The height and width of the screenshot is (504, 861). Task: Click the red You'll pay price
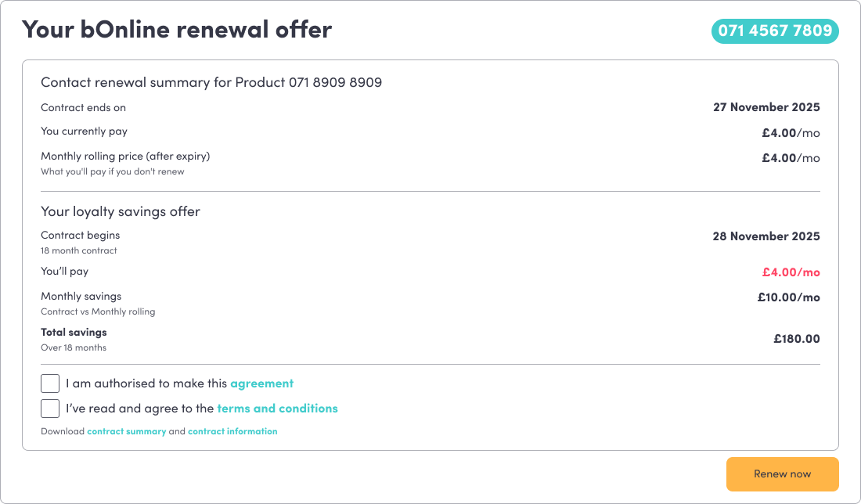coord(791,272)
